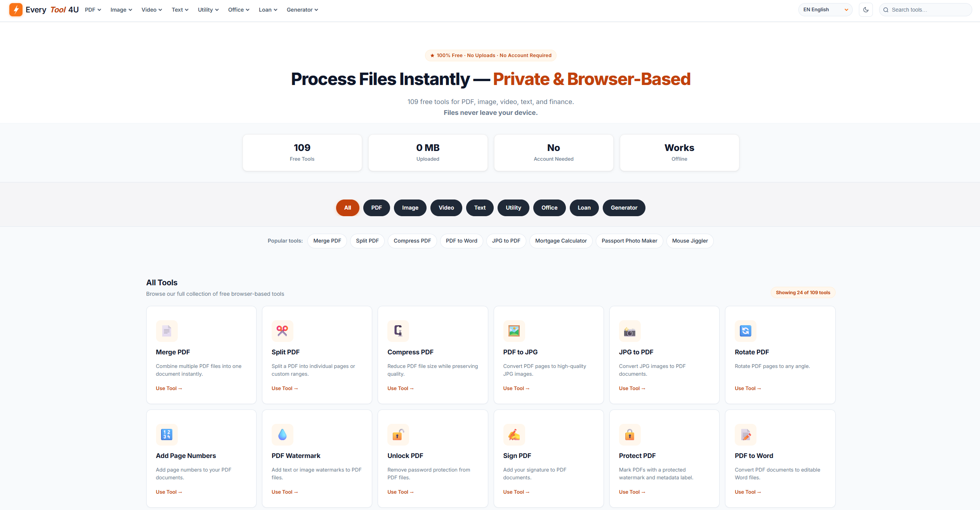Select the Utility category filter pill
Screen dimensions: 980x510
(x=513, y=208)
